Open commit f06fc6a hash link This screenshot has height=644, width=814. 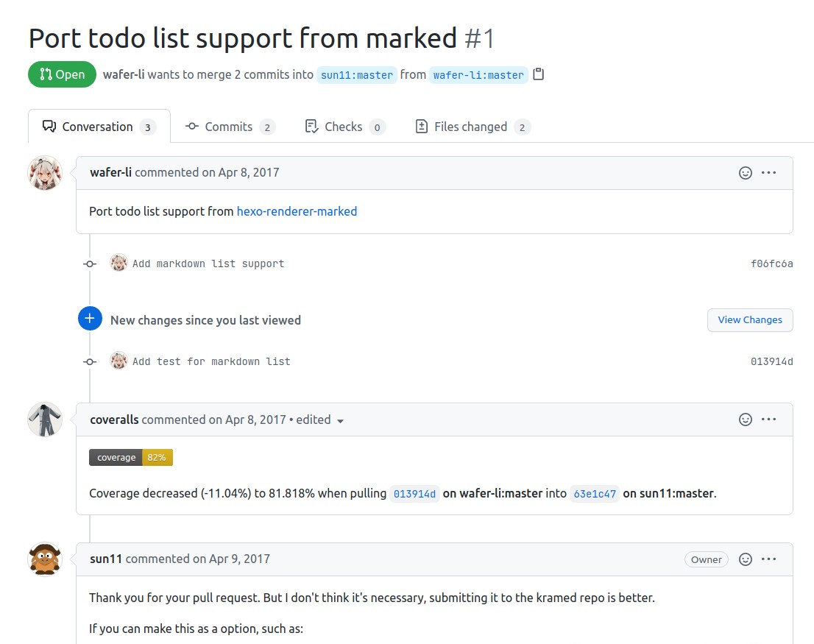click(x=771, y=263)
